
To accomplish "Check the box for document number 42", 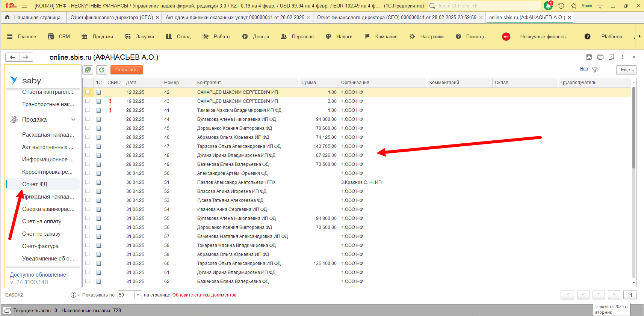I will pos(88,92).
